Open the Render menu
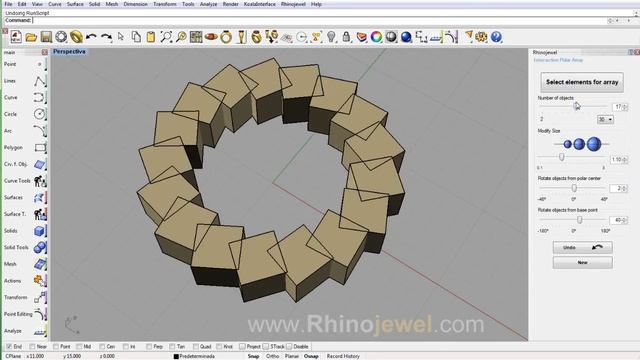 coord(230,4)
